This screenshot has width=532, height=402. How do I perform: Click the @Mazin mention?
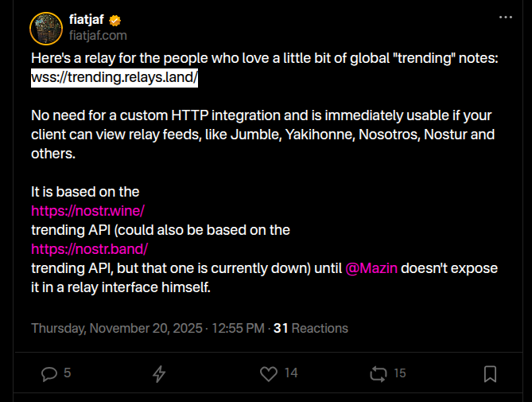click(371, 268)
